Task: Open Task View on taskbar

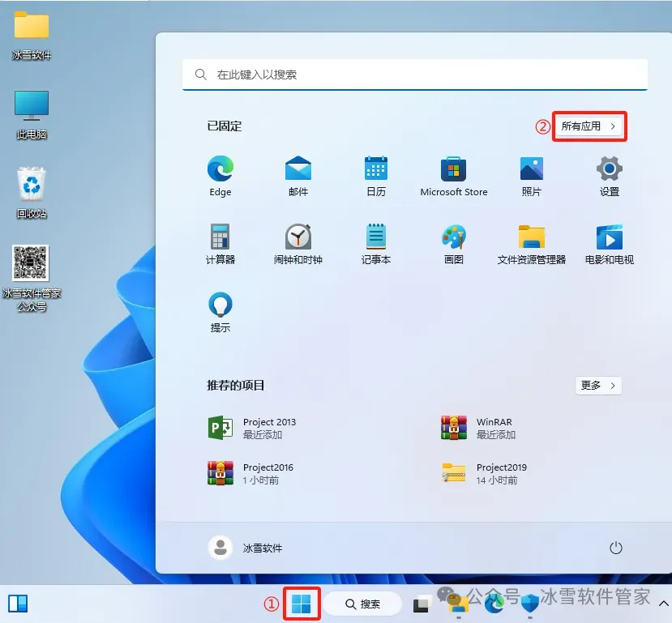Action: coord(422,604)
